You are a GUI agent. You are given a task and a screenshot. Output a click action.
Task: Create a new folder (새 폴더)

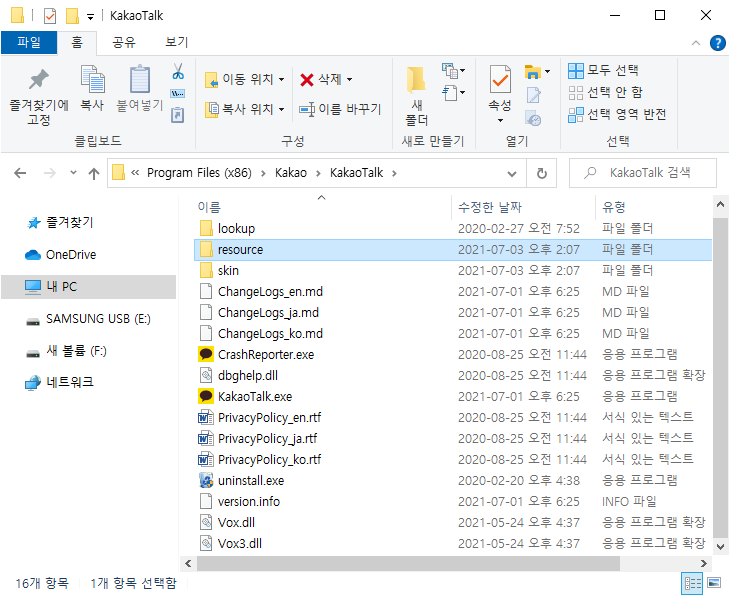point(416,95)
